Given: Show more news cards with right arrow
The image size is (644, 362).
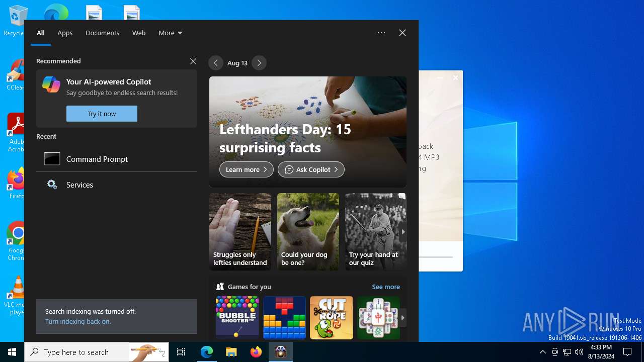Looking at the screenshot, I should 403,232.
